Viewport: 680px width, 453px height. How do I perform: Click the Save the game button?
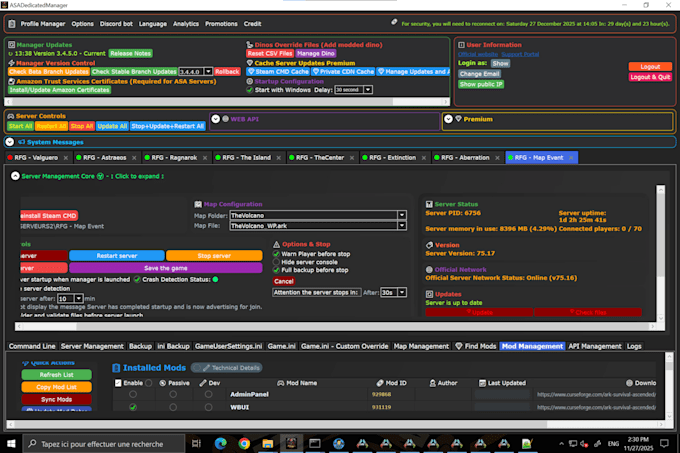pyautogui.click(x=166, y=268)
